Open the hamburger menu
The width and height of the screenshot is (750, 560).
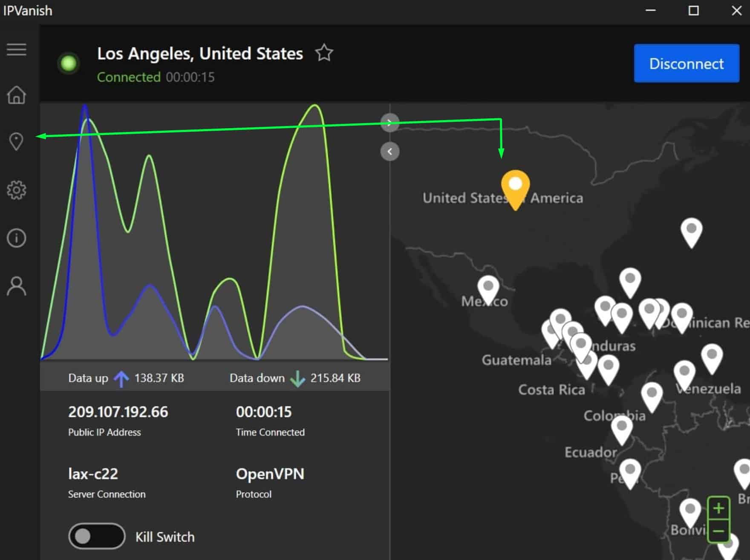[x=16, y=49]
